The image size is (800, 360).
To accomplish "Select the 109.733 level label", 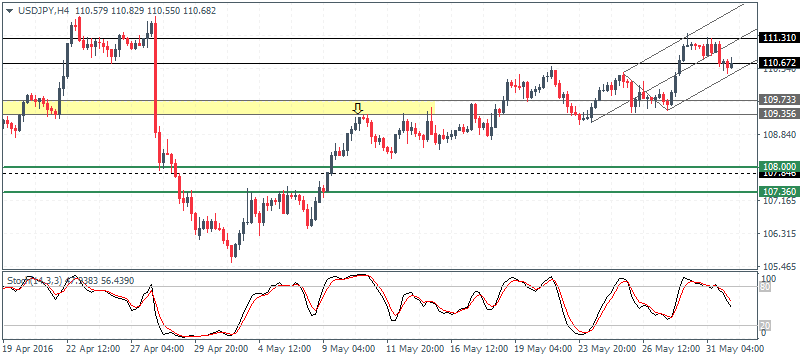I will (x=779, y=100).
